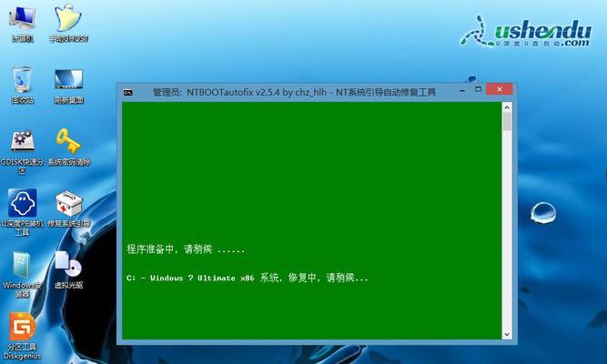Click the console scrollbar up arrow
Viewport: 607px width, 364px height.
507,106
